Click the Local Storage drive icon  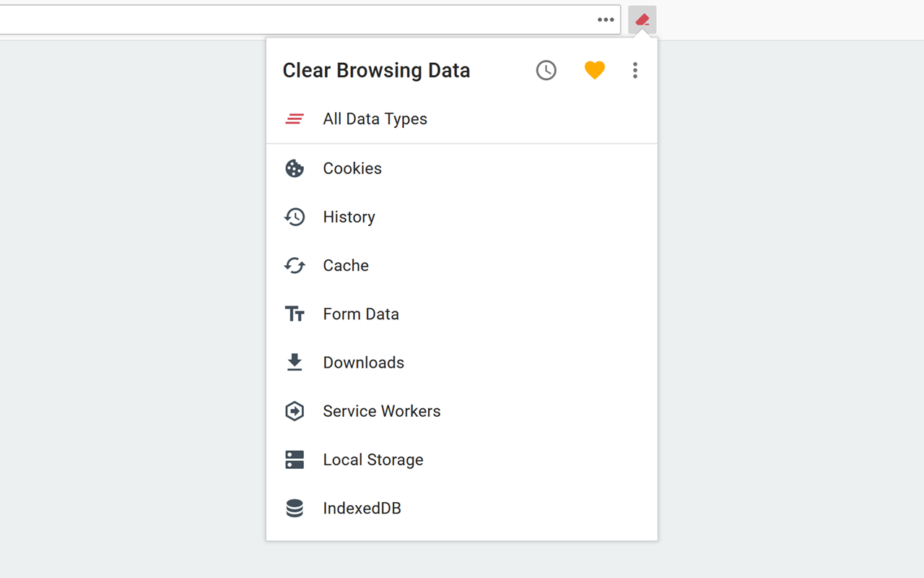(295, 460)
